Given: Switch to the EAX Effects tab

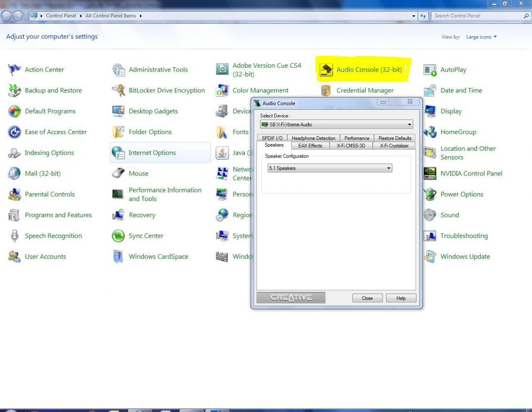Looking at the screenshot, I should (x=310, y=146).
